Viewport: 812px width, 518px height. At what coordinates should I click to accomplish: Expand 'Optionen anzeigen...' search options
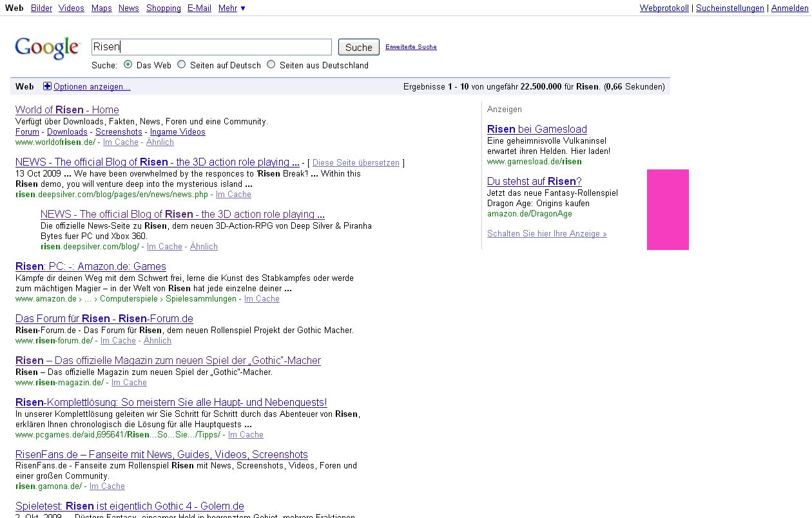point(92,86)
